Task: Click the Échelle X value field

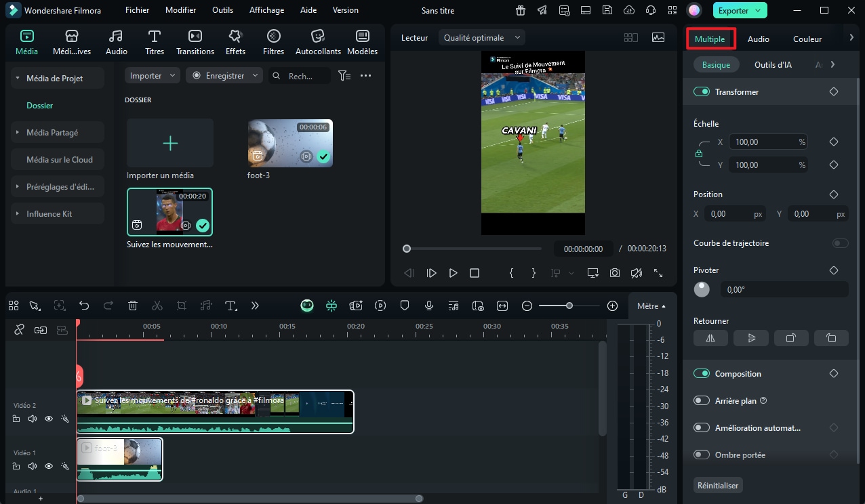Action: 769,142
